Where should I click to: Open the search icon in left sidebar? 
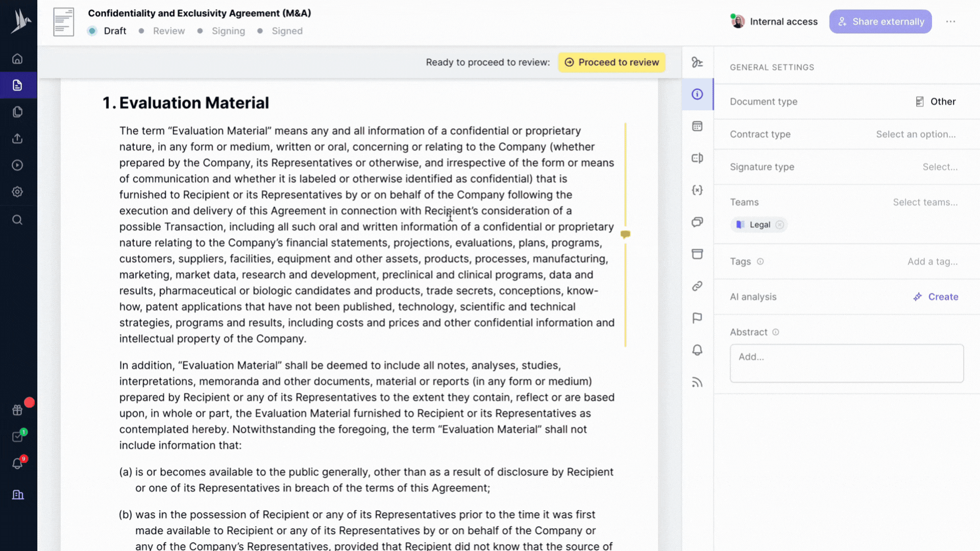point(17,220)
